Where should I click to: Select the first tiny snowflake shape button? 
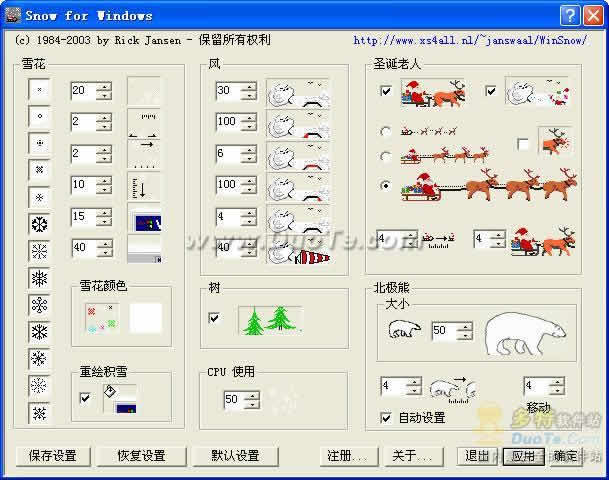point(39,89)
